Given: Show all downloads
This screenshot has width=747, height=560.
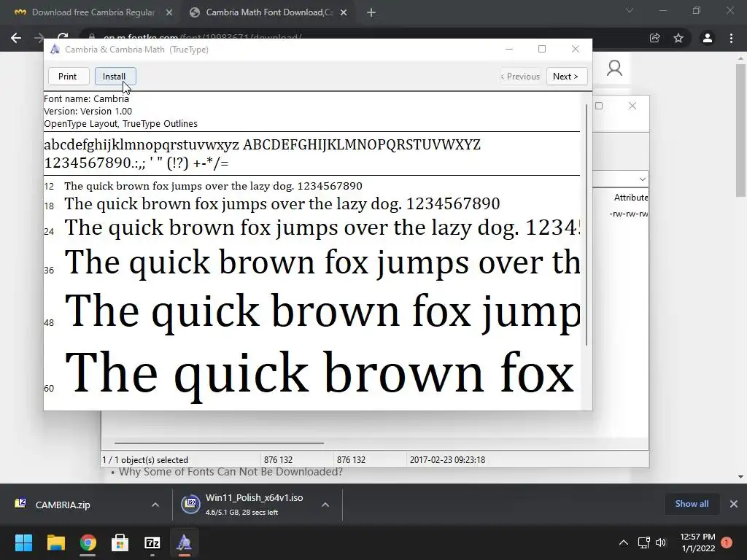Looking at the screenshot, I should [692, 504].
